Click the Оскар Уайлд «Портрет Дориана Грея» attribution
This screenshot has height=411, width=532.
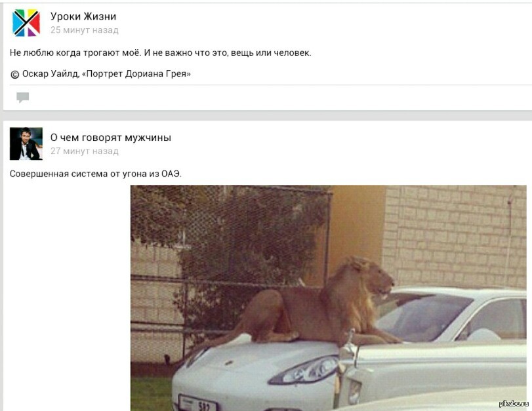106,74
